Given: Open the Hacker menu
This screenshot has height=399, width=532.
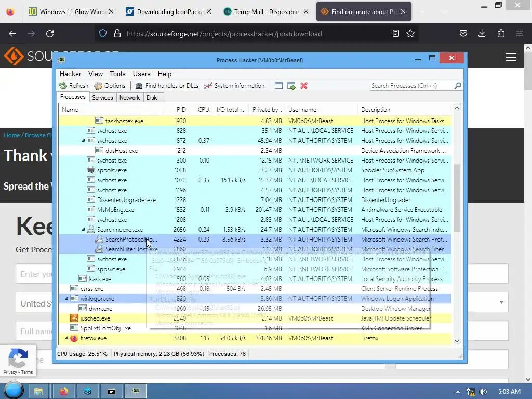Looking at the screenshot, I should tap(70, 74).
